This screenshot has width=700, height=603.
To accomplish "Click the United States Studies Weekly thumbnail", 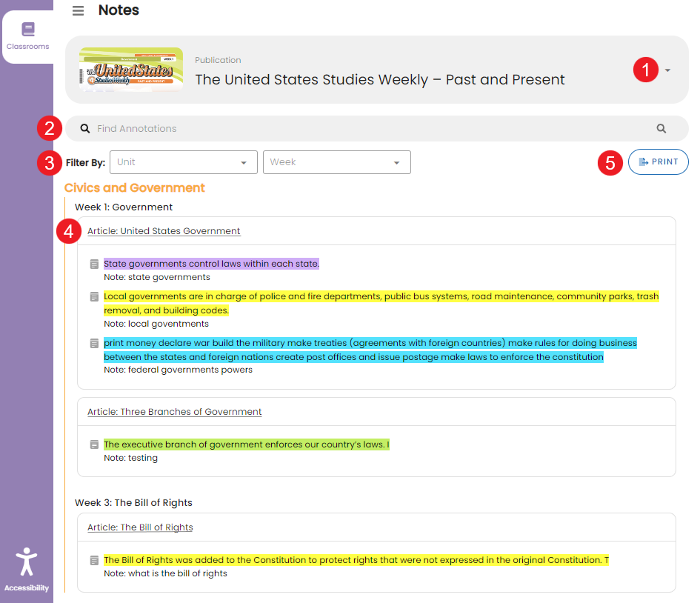I will pyautogui.click(x=131, y=70).
